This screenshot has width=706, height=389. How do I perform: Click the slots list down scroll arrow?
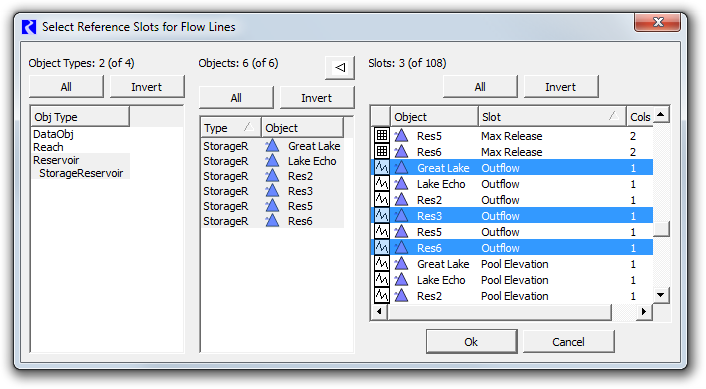coord(661,295)
